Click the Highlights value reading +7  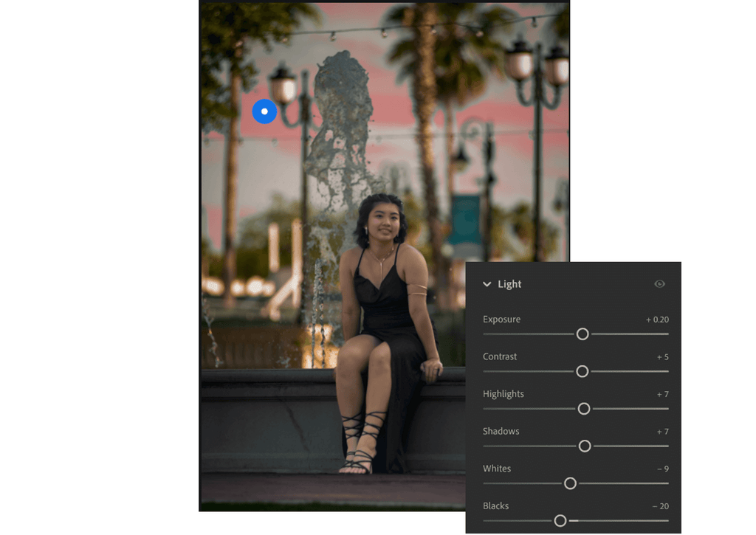point(662,393)
